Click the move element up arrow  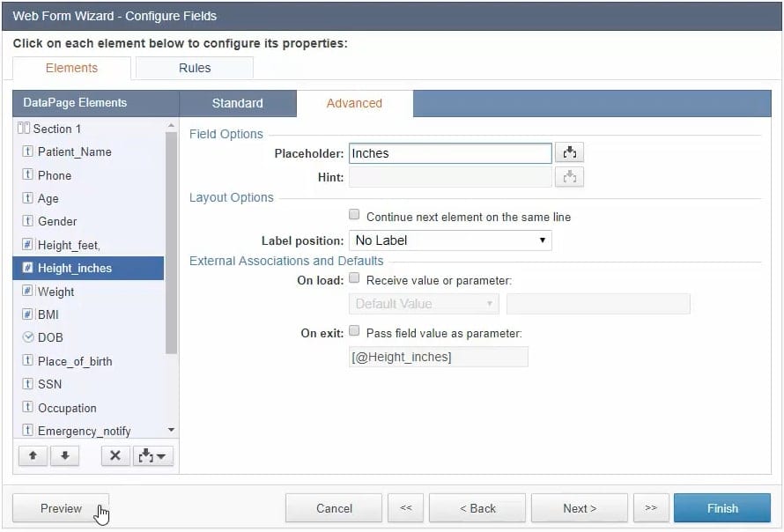pos(32,455)
